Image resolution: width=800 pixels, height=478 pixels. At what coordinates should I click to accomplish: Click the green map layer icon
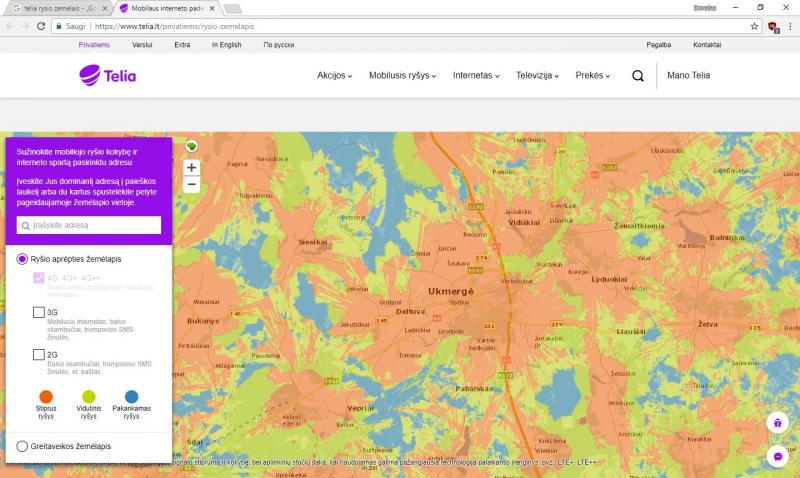[x=191, y=146]
